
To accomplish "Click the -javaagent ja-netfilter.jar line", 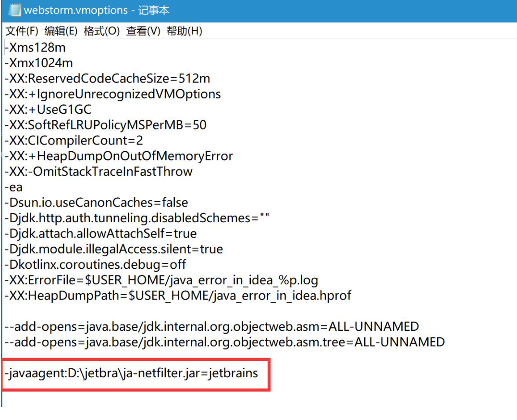I will [x=131, y=373].
